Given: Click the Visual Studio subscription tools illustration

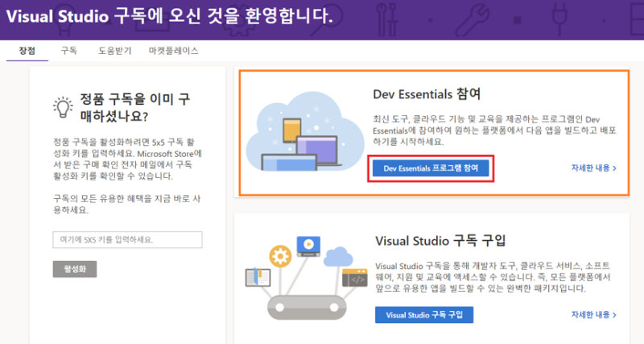Looking at the screenshot, I should [306, 277].
